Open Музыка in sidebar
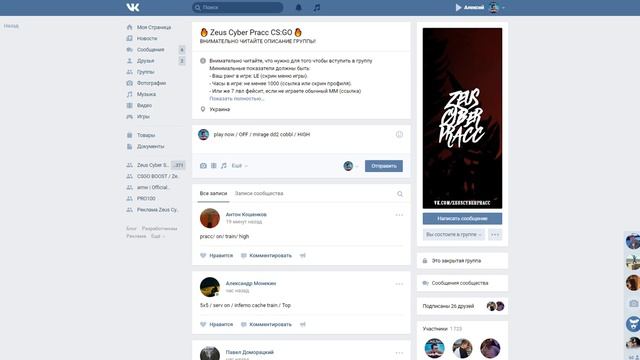640x360 pixels. [146, 94]
